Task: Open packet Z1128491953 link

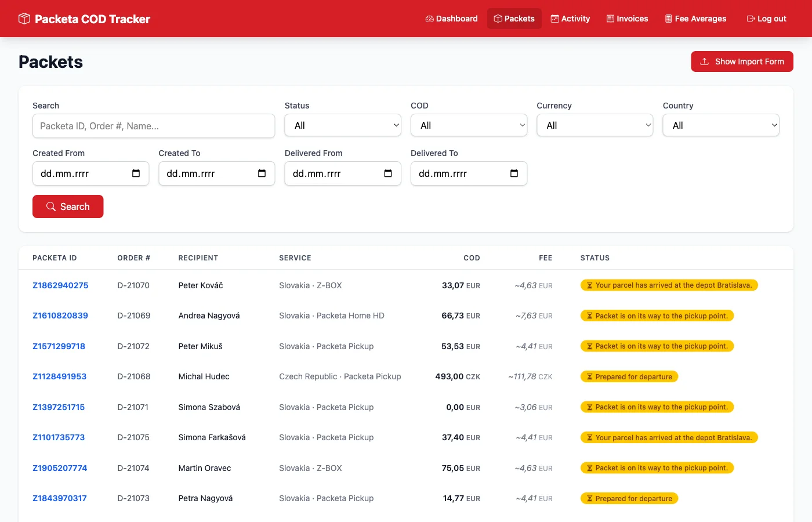Action: [59, 376]
